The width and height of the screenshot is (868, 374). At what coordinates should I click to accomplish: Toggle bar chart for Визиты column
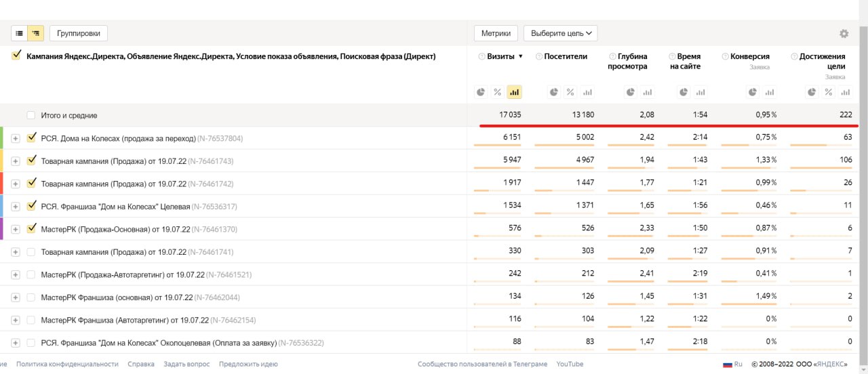click(x=514, y=92)
